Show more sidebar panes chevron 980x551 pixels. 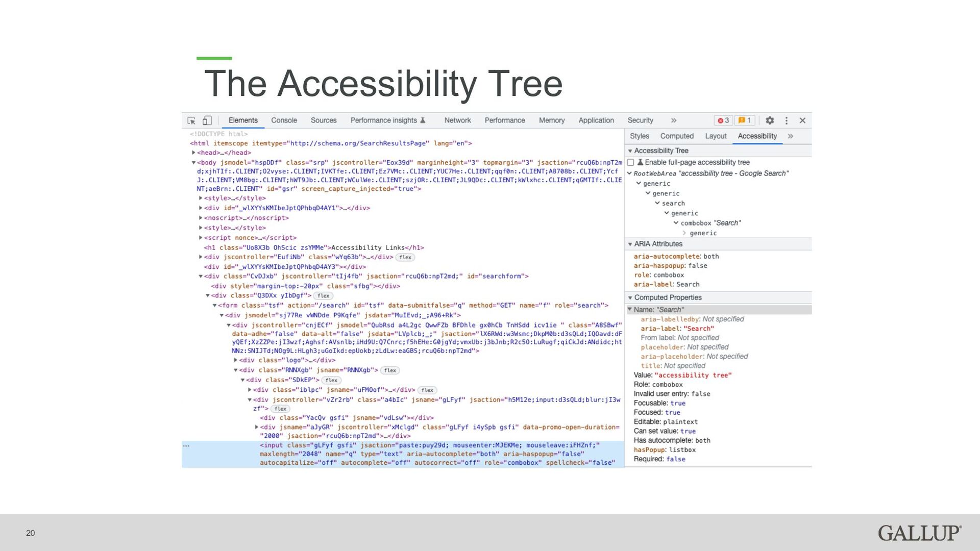click(x=790, y=136)
